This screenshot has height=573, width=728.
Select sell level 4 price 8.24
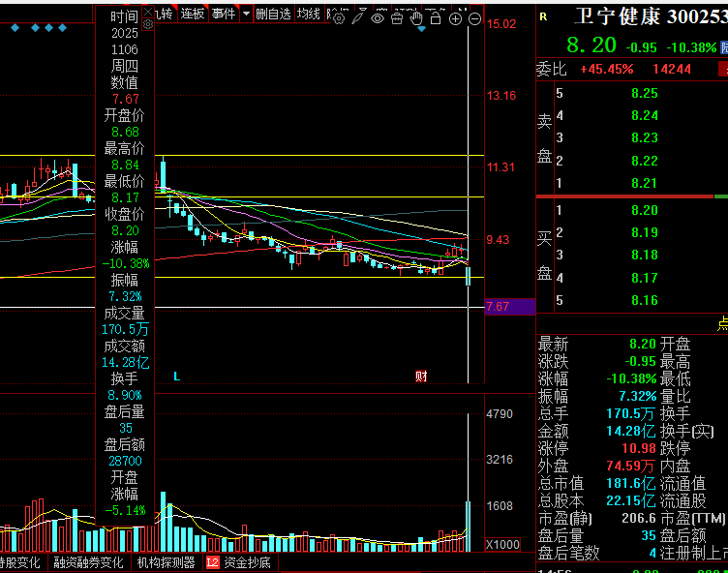[645, 115]
